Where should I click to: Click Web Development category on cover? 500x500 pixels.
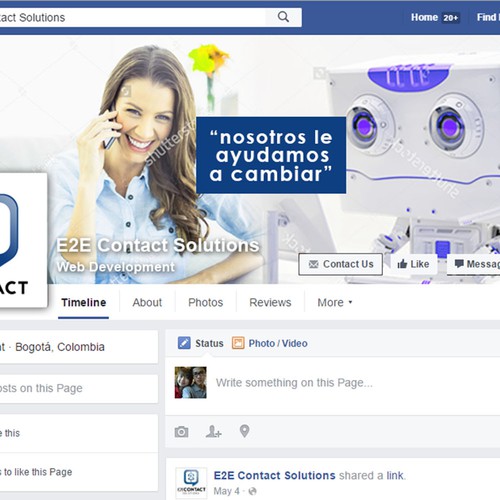(x=115, y=267)
